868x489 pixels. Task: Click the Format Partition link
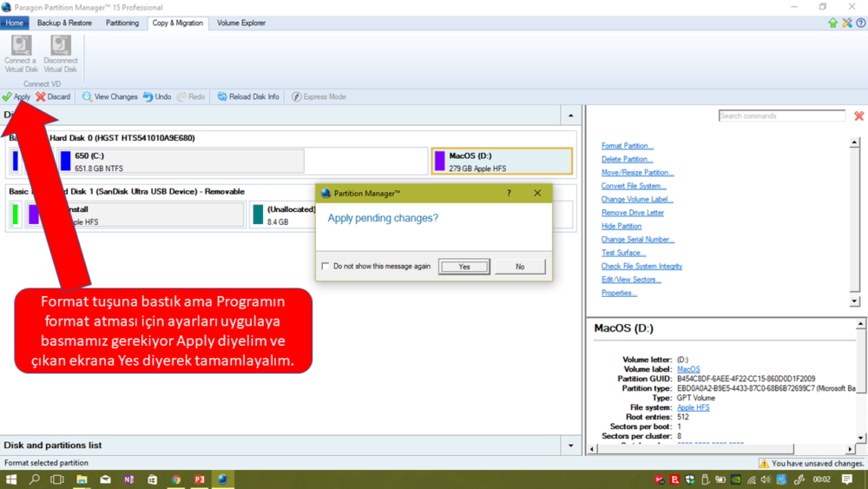pos(627,146)
